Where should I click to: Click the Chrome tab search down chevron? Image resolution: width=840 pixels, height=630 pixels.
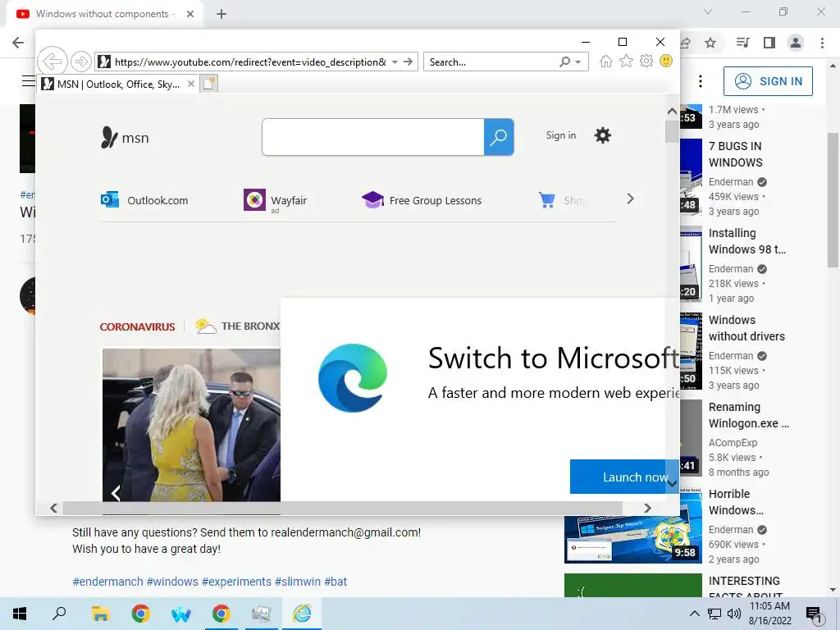[708, 11]
